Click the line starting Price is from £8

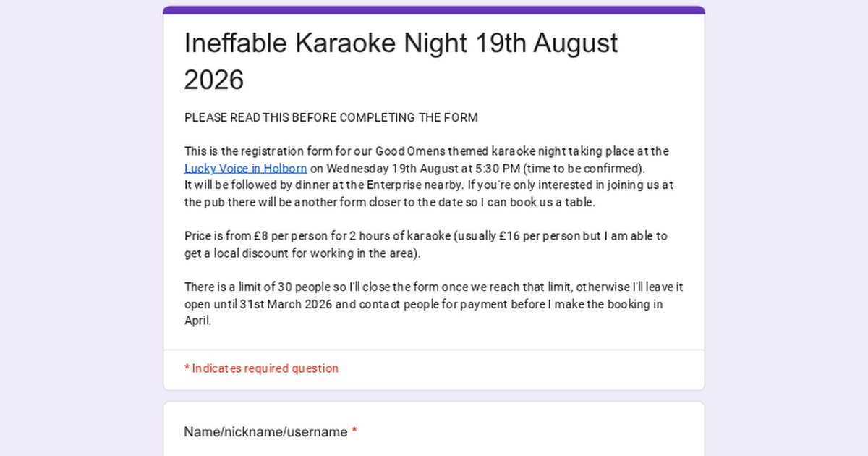coord(425,236)
